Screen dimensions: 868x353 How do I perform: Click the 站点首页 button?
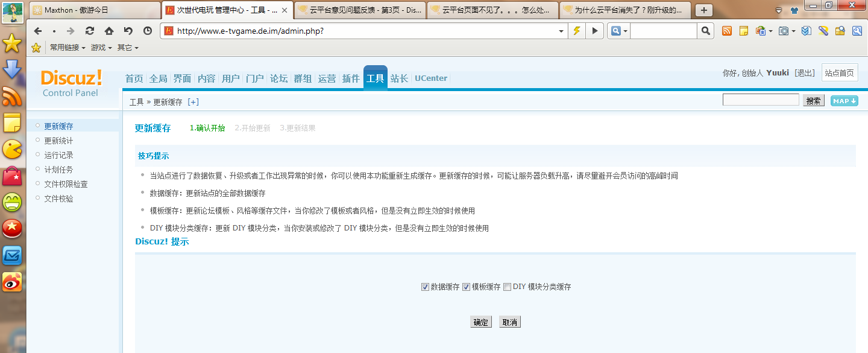(x=840, y=73)
